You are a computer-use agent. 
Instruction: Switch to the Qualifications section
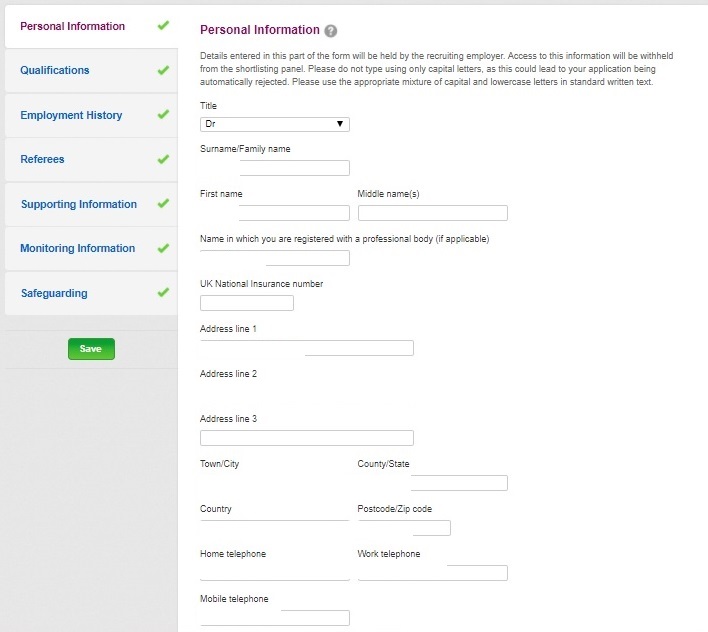point(91,70)
